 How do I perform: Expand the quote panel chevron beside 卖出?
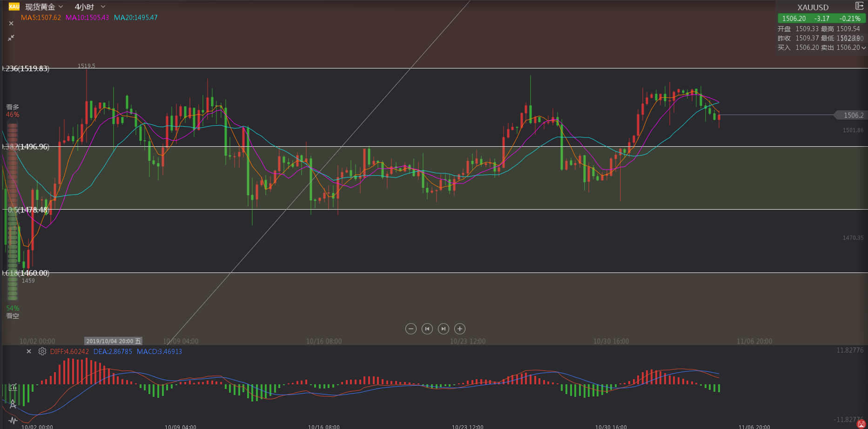tap(864, 48)
